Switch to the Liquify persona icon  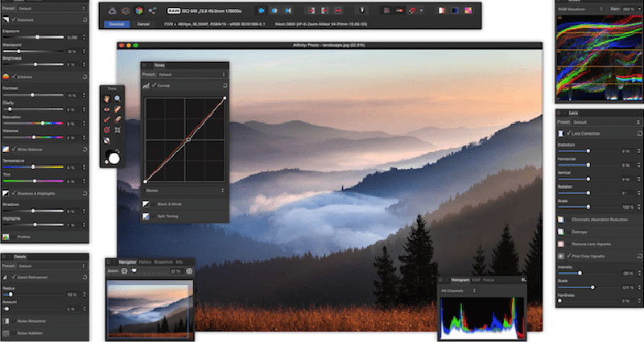click(126, 10)
